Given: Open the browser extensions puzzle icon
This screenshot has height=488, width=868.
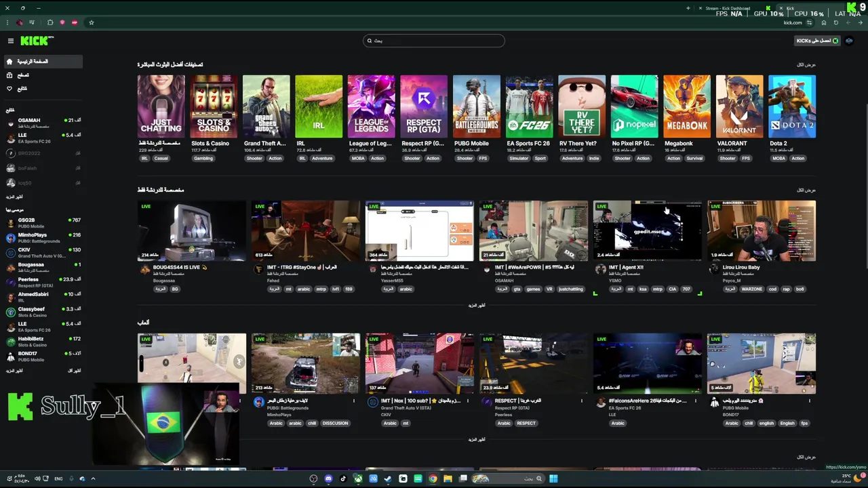Looking at the screenshot, I should (x=50, y=22).
